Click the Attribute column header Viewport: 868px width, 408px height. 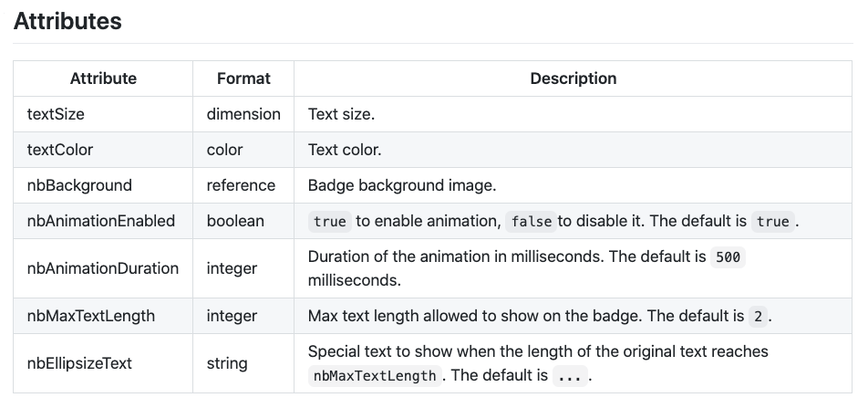point(103,78)
